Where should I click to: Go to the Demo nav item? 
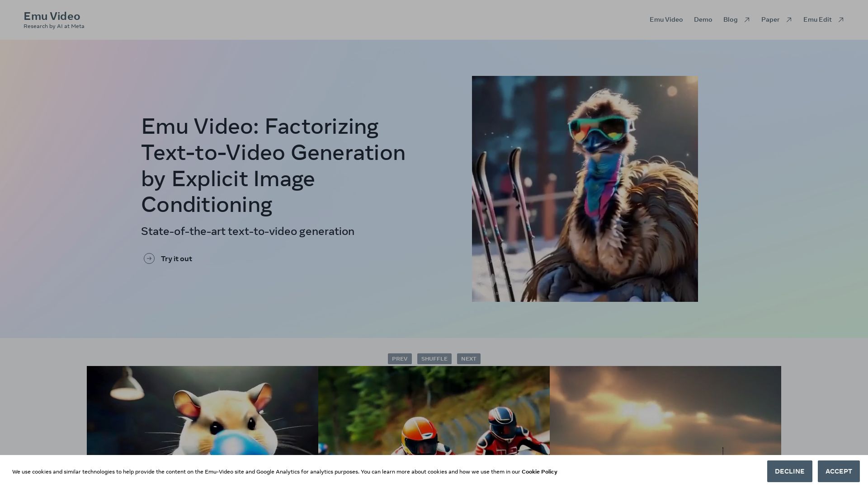point(703,19)
